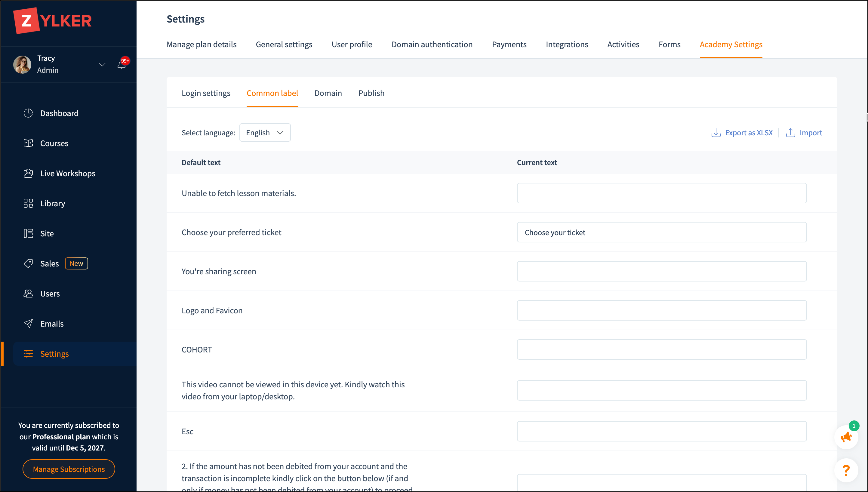Click the Sales tag icon
The image size is (868, 492).
point(28,263)
